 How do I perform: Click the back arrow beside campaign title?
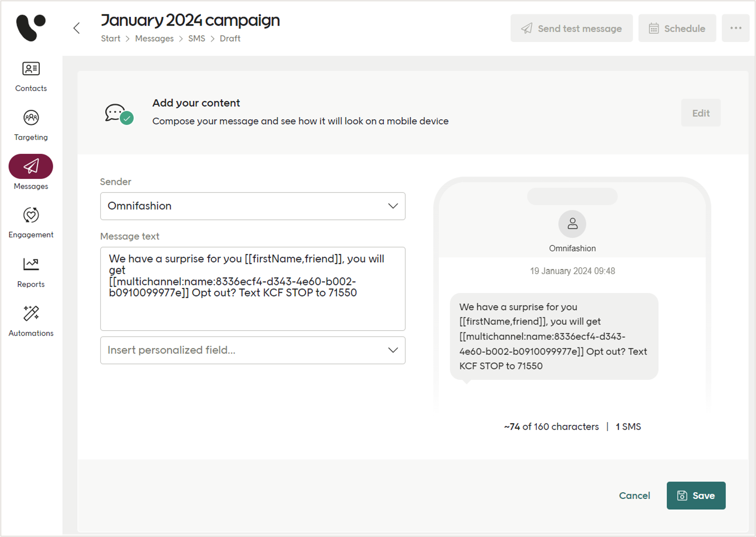77,28
